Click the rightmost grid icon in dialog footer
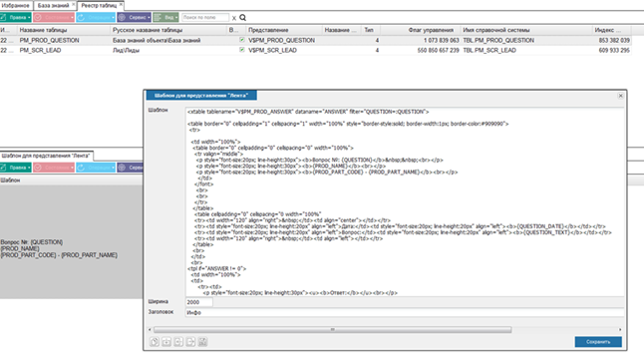This screenshot has width=644, height=361. coord(202,342)
